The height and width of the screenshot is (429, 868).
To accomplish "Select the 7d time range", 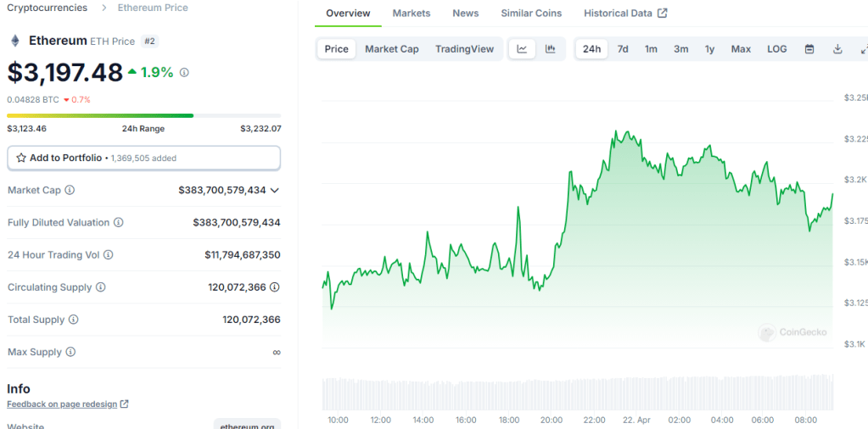I will coord(623,49).
